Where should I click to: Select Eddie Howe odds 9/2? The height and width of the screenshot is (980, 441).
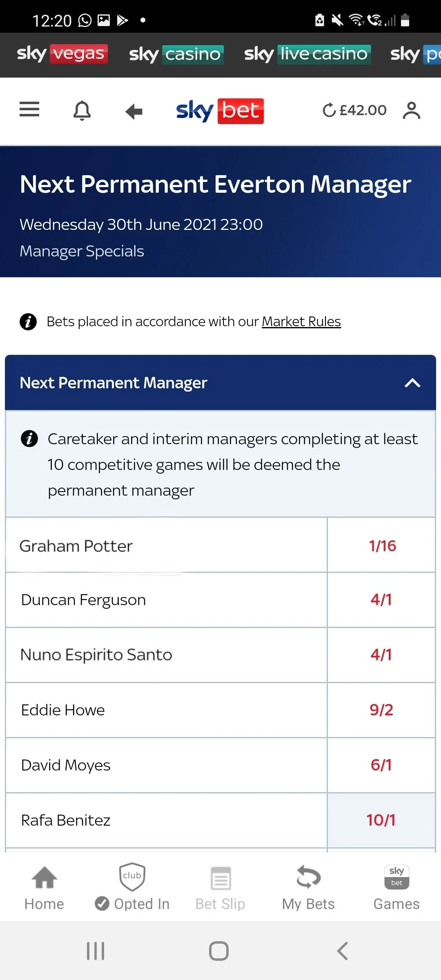click(382, 710)
